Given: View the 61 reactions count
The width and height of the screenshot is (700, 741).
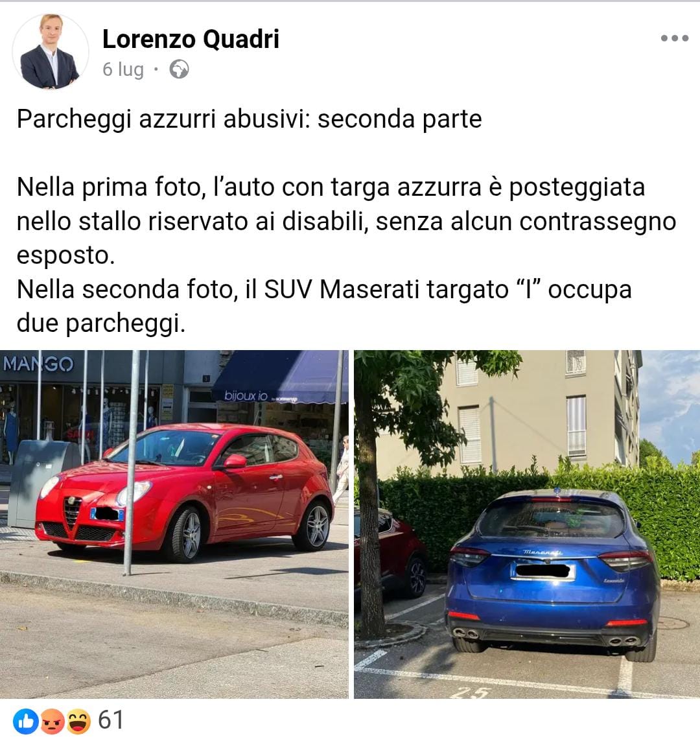Looking at the screenshot, I should 111,720.
